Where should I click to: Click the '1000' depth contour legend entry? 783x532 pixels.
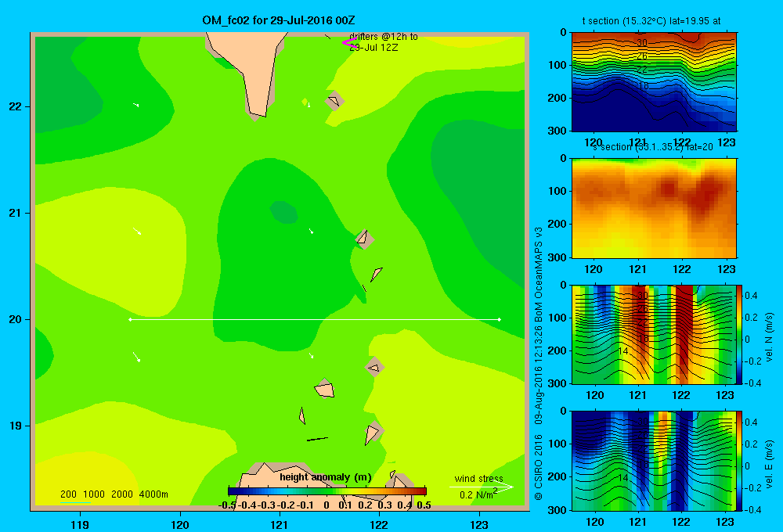94,494
